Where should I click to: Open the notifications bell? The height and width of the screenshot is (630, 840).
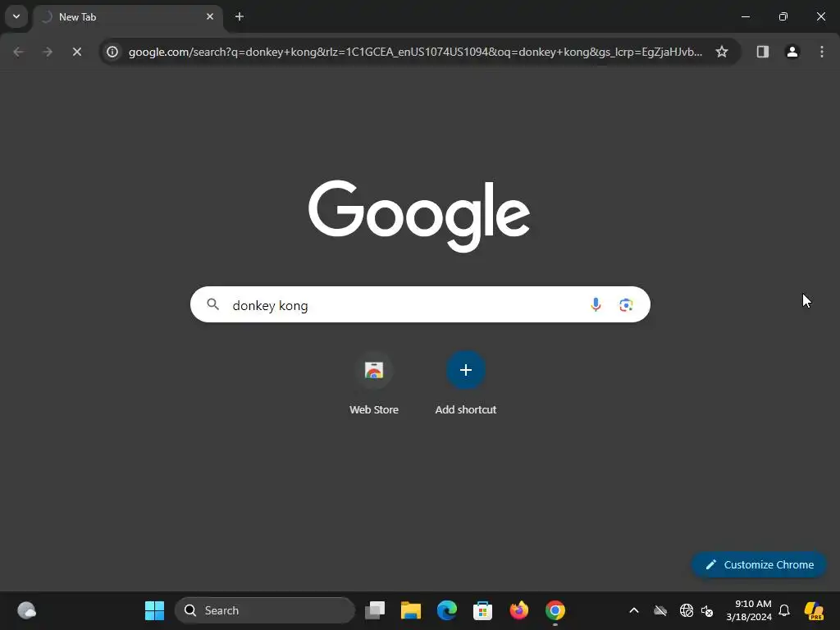click(784, 610)
